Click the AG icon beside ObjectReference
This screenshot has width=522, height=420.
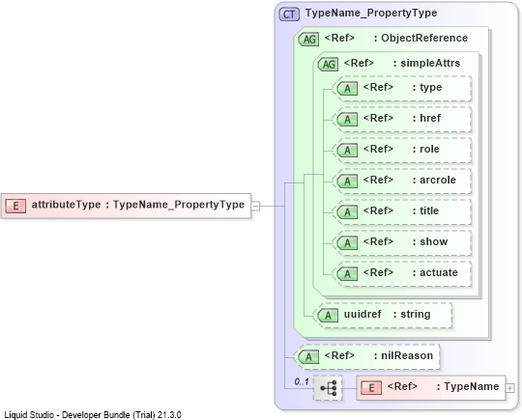308,40
